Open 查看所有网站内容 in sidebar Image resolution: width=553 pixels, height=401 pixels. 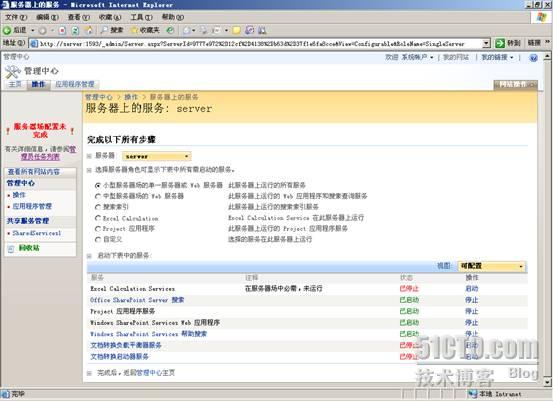[34, 172]
